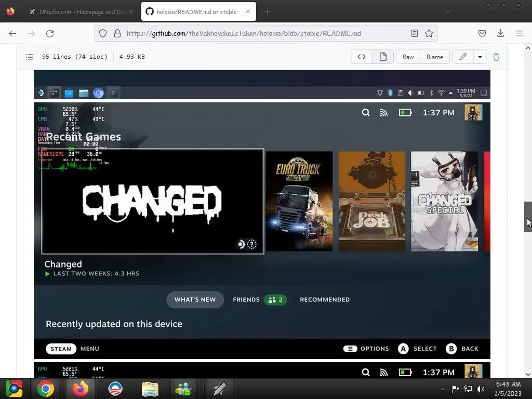
Task: Click the "4.93 KB" file size text
Action: coord(132,57)
